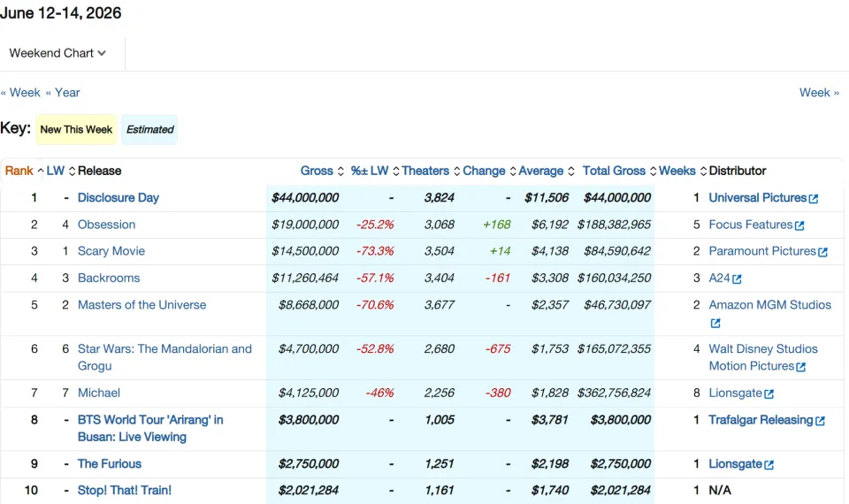The image size is (849, 504).
Task: Sort by Total Gross column header
Action: point(619,171)
